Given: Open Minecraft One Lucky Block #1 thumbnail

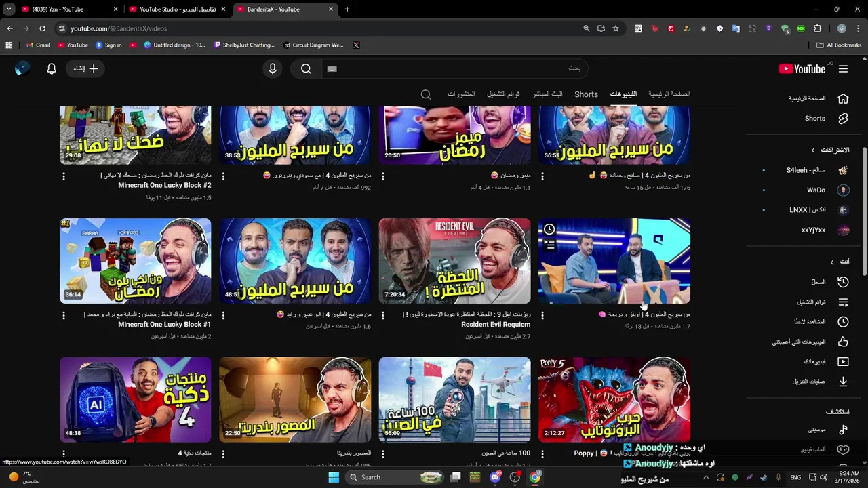Looking at the screenshot, I should (x=135, y=261).
